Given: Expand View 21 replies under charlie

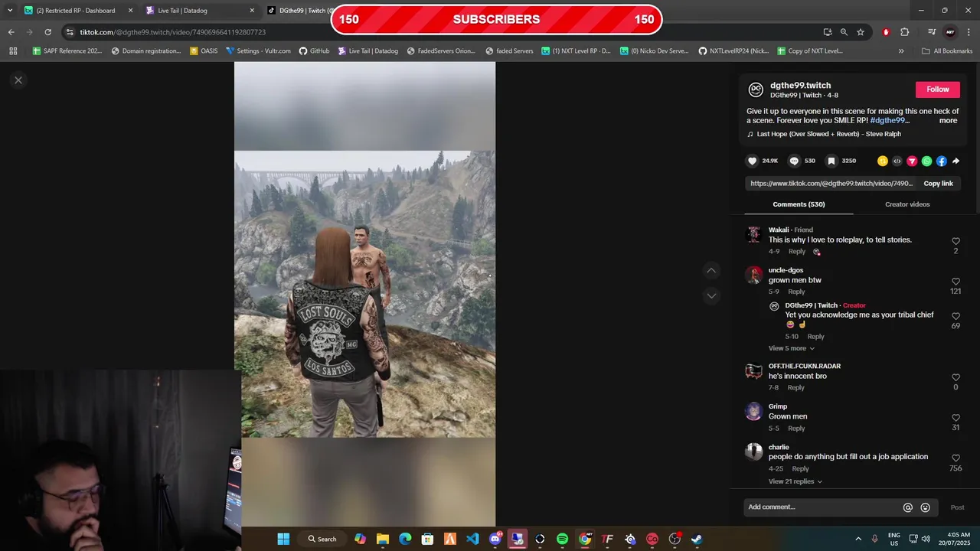Looking at the screenshot, I should [x=795, y=481].
